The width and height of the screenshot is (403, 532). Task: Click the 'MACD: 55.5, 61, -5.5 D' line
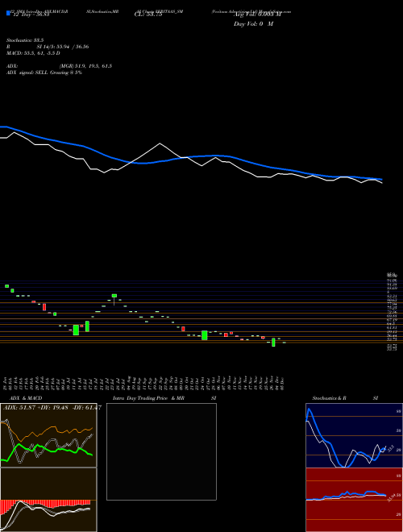click(x=33, y=53)
